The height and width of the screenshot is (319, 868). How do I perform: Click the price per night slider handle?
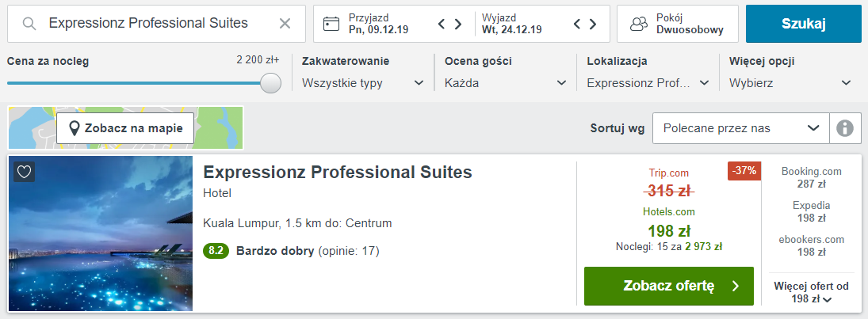point(270,83)
